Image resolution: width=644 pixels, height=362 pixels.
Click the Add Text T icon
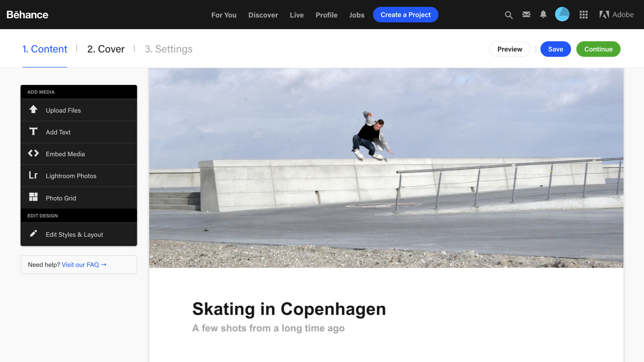tap(33, 131)
